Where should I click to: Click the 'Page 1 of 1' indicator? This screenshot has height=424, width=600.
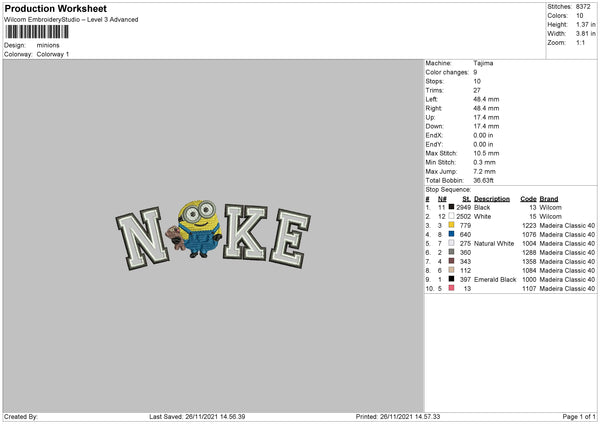click(579, 416)
